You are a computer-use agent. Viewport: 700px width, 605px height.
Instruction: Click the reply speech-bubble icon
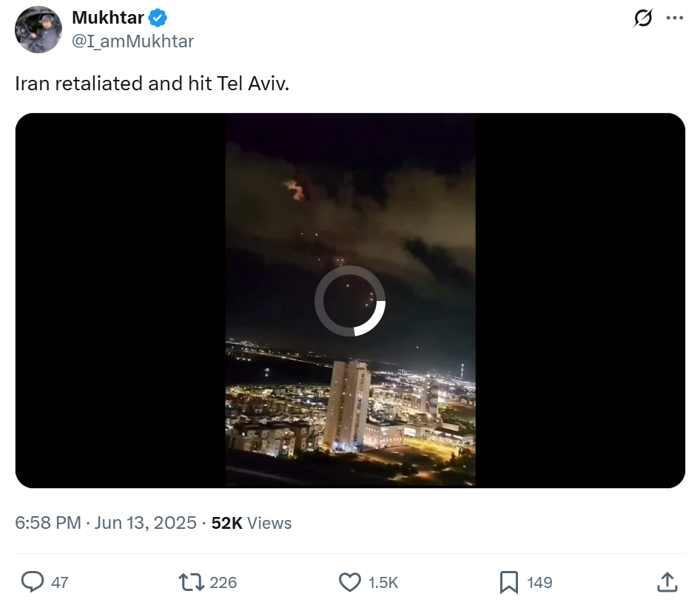tap(33, 582)
